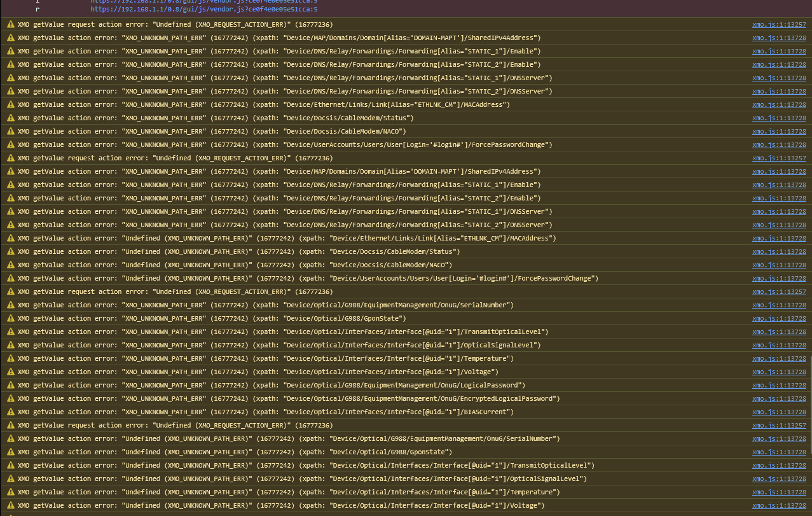The image size is (812, 516).
Task: Click warning icon on OnuG/LogicalPassword error row
Action: [x=10, y=385]
